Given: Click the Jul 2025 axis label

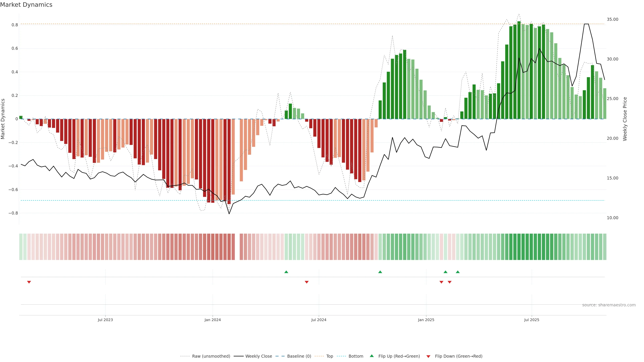Looking at the screenshot, I should [531, 320].
